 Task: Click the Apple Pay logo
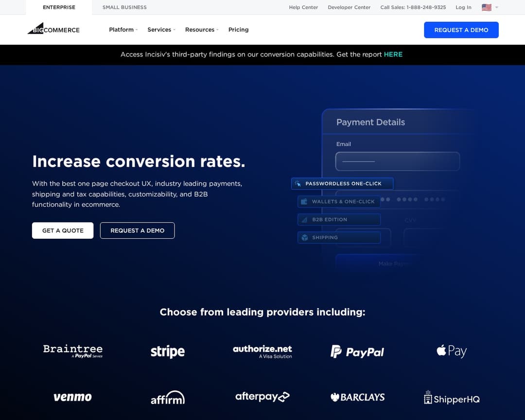click(x=451, y=351)
